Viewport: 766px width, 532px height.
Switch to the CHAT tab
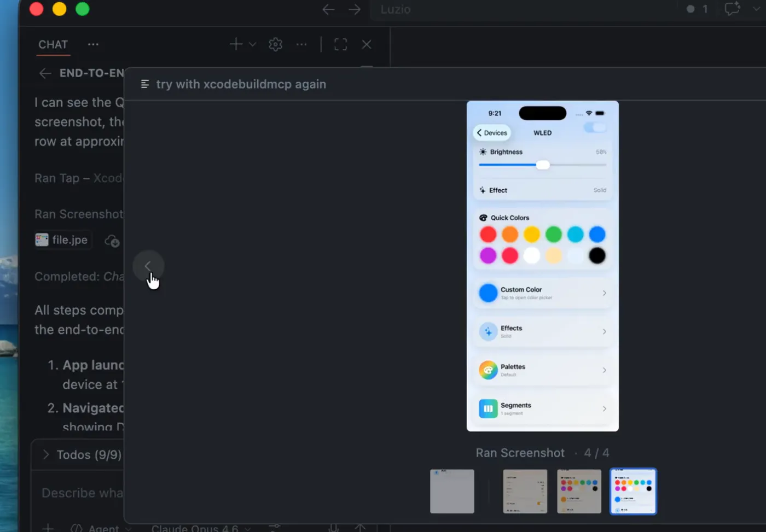(x=53, y=45)
